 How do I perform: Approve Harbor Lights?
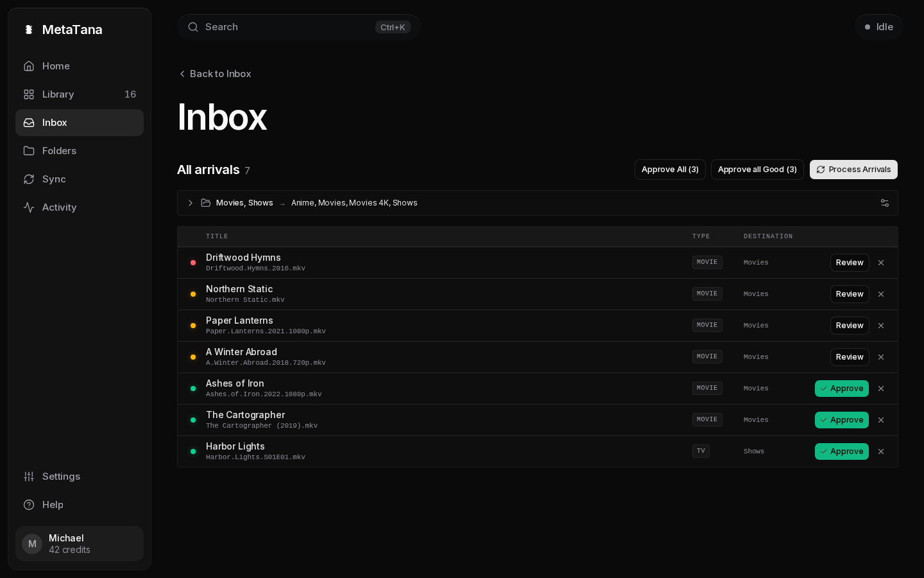(x=842, y=451)
